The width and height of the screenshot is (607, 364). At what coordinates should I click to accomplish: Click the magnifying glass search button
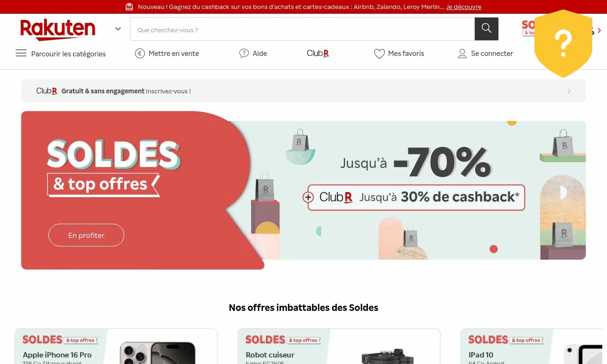(x=486, y=29)
